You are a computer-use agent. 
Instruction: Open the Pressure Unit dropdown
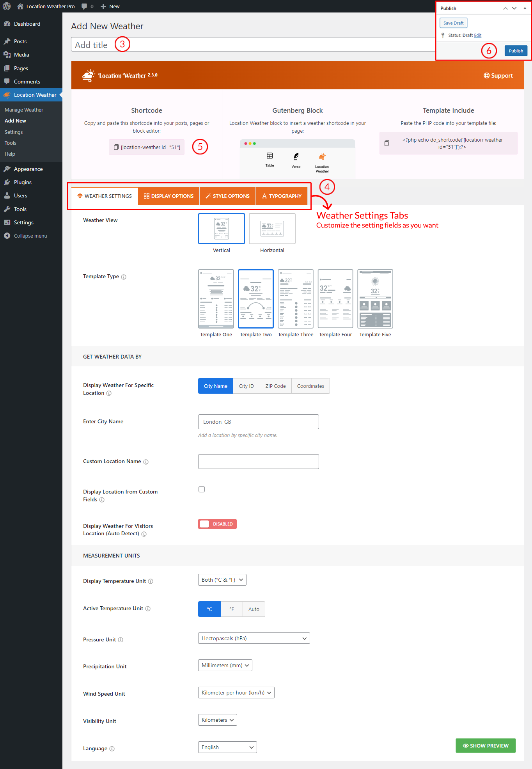pyautogui.click(x=254, y=638)
